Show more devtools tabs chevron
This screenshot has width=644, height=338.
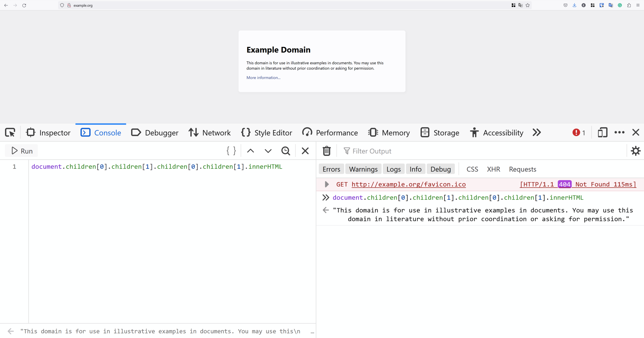537,132
